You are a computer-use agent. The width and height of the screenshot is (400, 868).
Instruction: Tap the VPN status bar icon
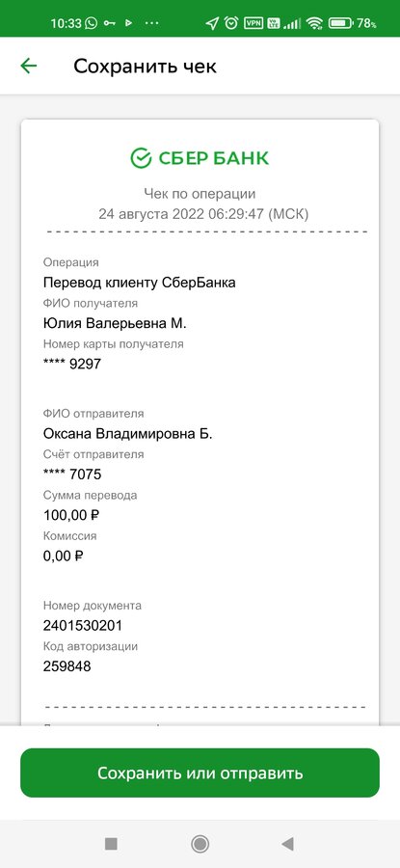253,23
